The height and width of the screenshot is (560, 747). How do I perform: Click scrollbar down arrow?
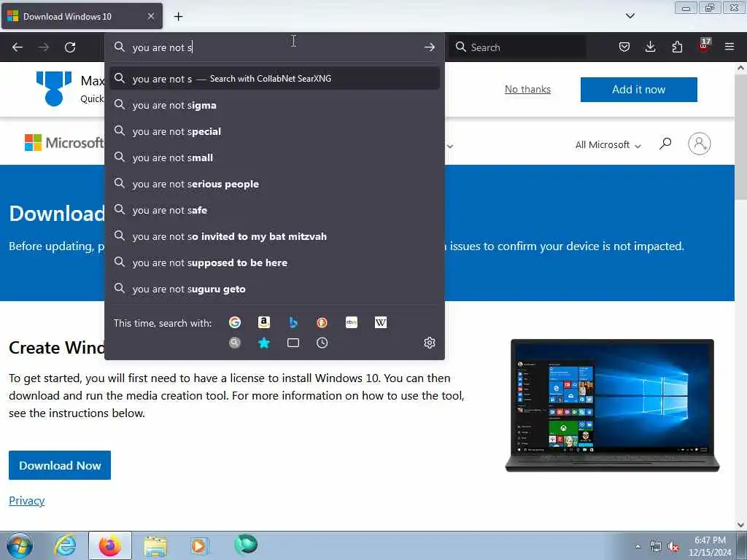(x=740, y=525)
